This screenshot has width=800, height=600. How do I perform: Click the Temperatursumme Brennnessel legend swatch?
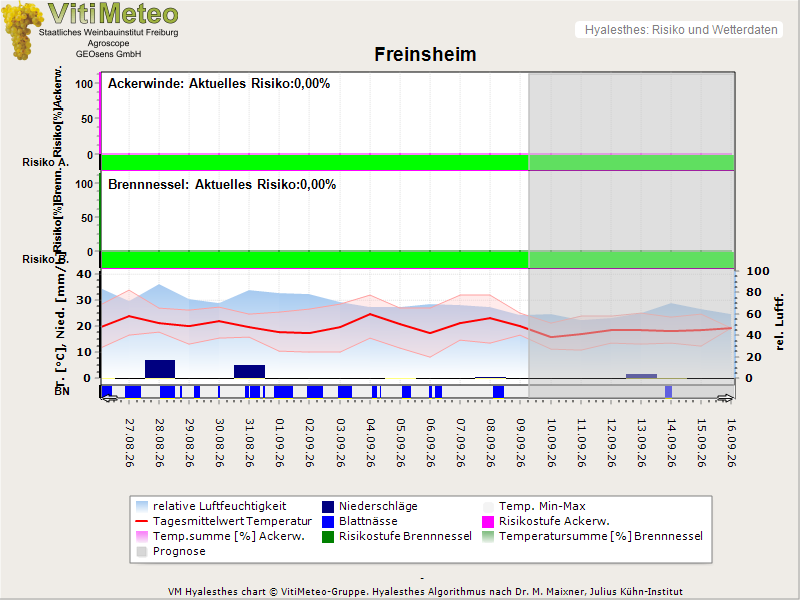pos(488,537)
